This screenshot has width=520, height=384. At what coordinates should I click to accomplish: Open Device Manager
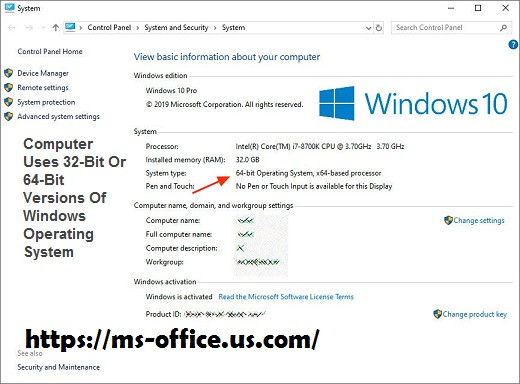coord(43,73)
